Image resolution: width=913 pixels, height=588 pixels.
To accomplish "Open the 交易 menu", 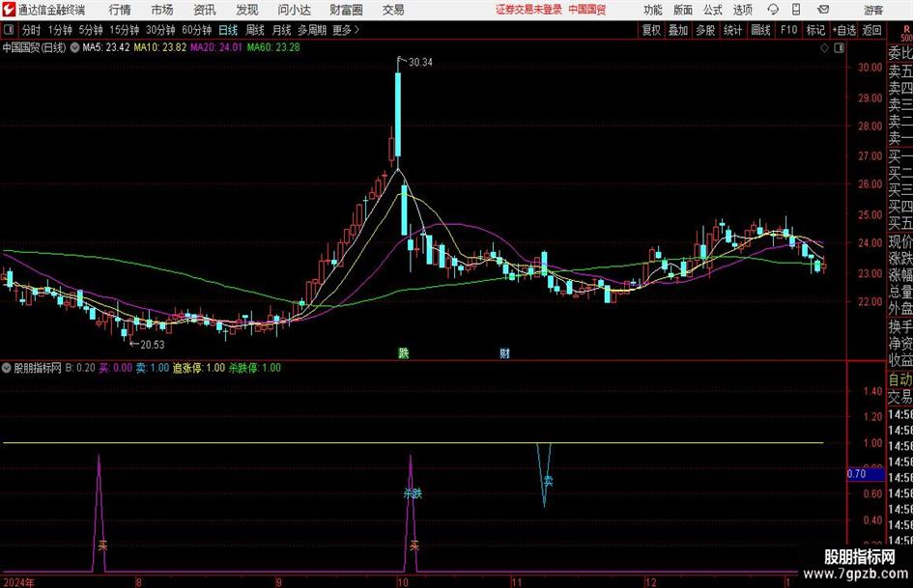I will coord(393,10).
